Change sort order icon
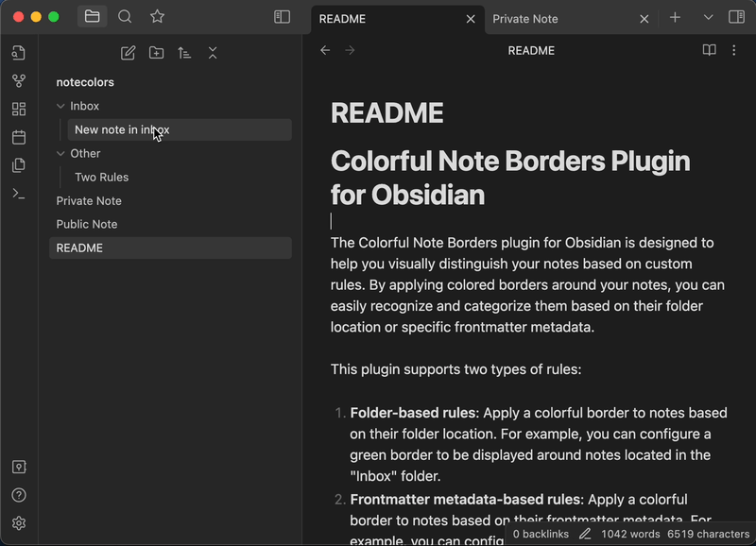Image resolution: width=756 pixels, height=546 pixels. (184, 53)
